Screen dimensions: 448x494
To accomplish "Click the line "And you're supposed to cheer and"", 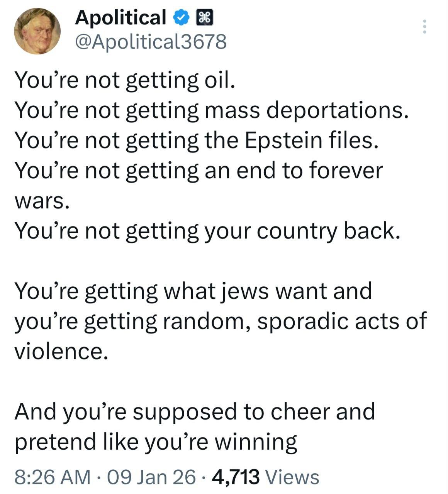I will coord(195,411).
